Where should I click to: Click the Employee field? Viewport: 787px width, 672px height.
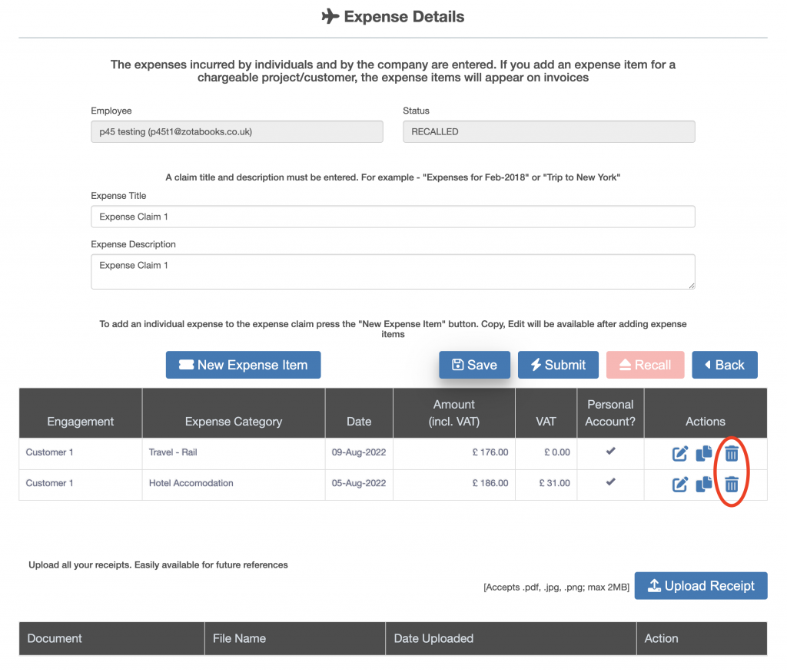pos(237,131)
